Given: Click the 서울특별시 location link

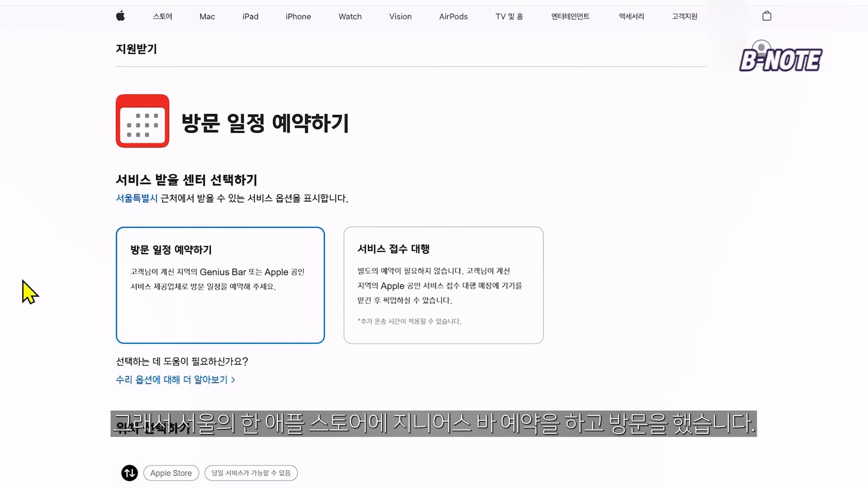Looking at the screenshot, I should tap(137, 198).
